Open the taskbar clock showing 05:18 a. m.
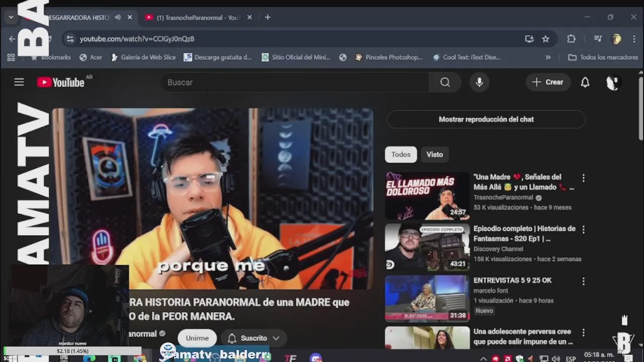Viewport: 644px width, 362px height. (599, 356)
